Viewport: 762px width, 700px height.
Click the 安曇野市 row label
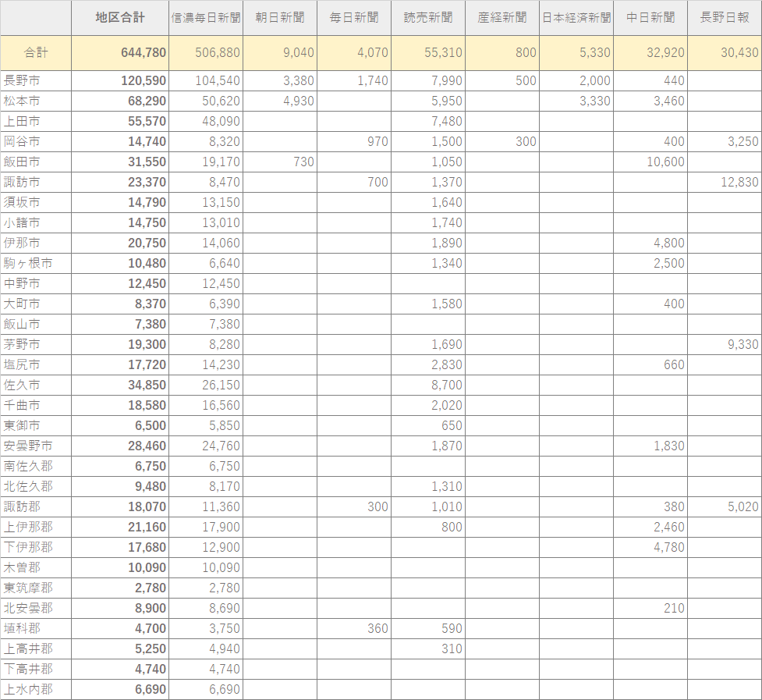[x=36, y=446]
